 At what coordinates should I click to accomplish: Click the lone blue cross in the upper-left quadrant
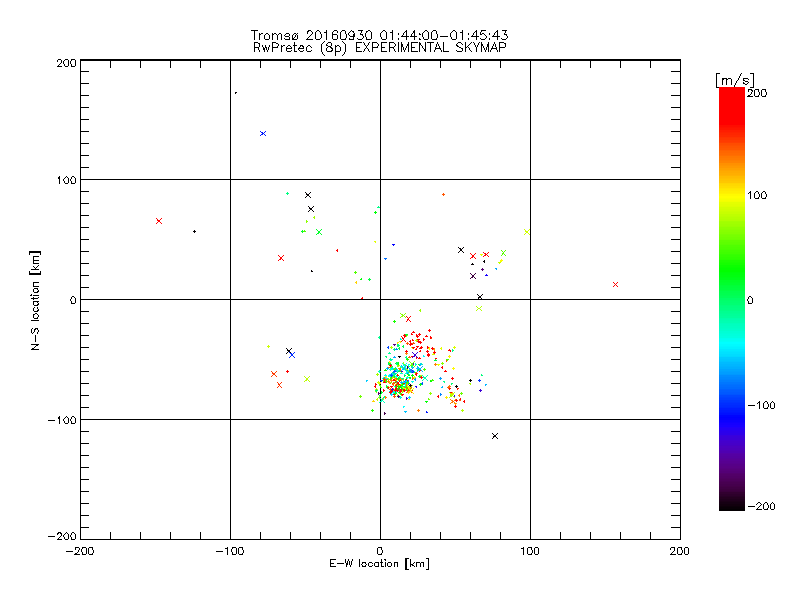[x=263, y=134]
